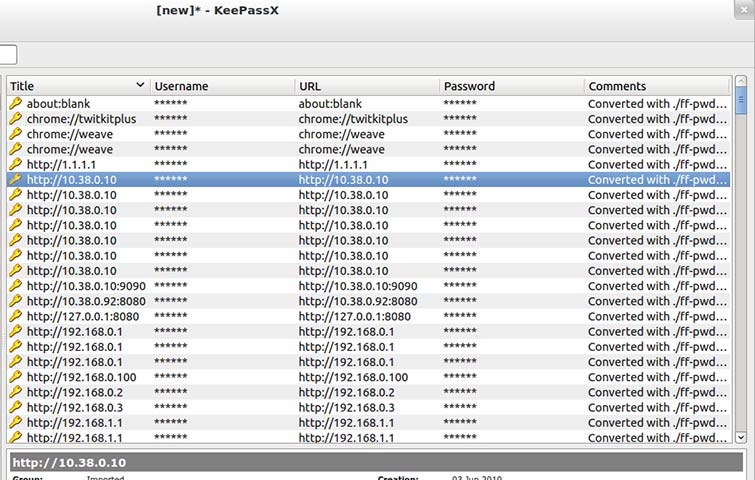Click http://192.168.0.3 in the URL column
The height and width of the screenshot is (480, 755).
pos(346,408)
